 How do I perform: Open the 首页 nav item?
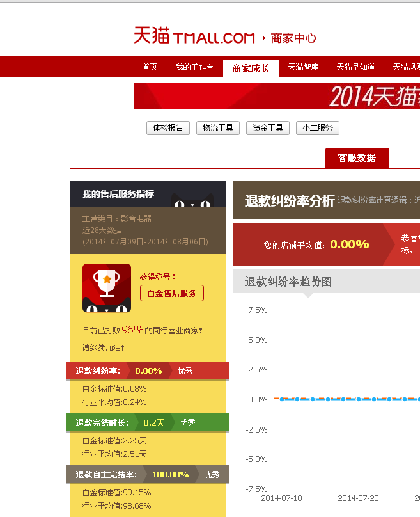[x=150, y=67]
